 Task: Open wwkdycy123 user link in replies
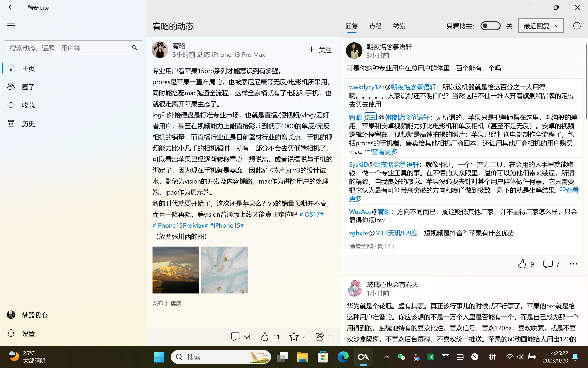367,87
